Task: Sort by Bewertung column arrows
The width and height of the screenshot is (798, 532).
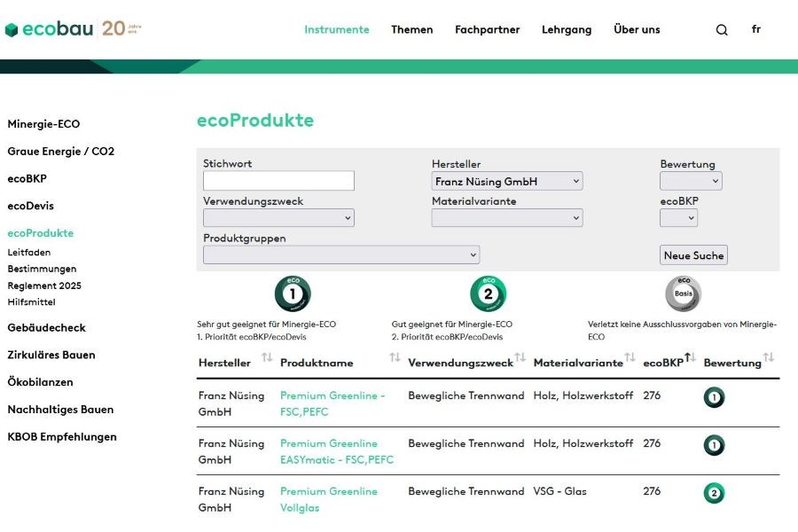Action: point(769,358)
